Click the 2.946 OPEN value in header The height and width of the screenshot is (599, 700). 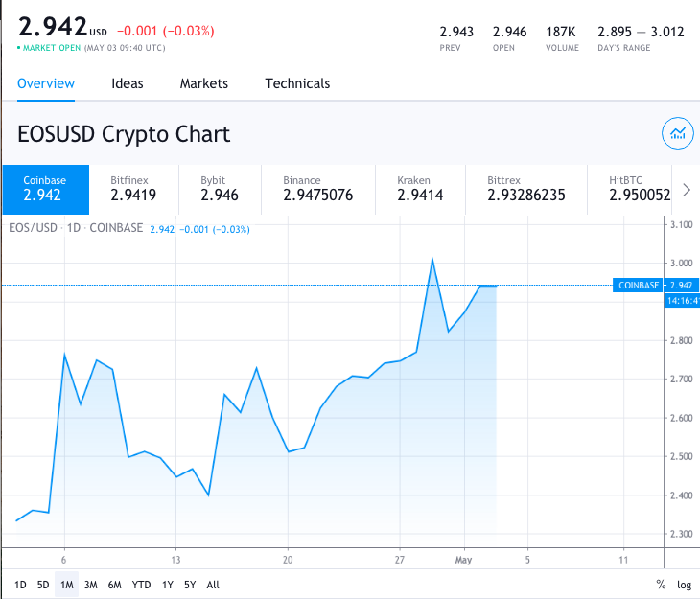509,32
